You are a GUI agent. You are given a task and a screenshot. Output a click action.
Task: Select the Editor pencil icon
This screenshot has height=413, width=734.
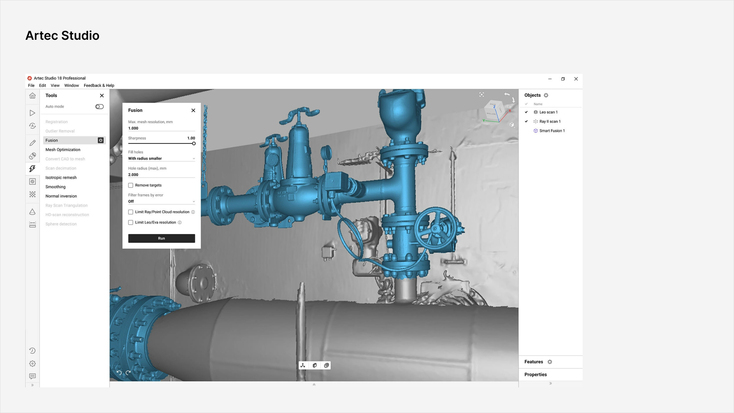point(32,143)
